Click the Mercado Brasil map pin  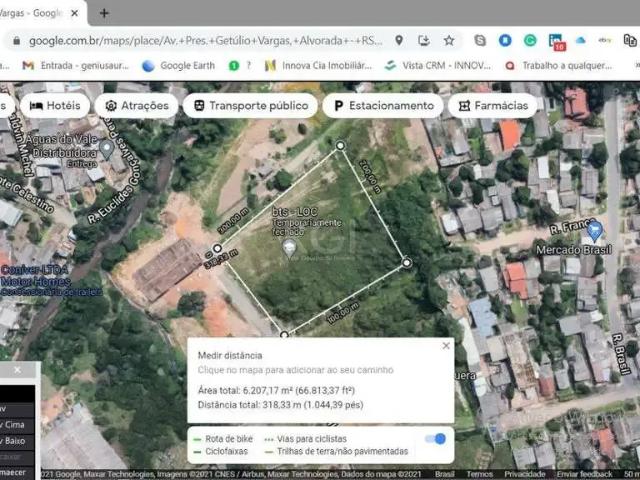(594, 230)
